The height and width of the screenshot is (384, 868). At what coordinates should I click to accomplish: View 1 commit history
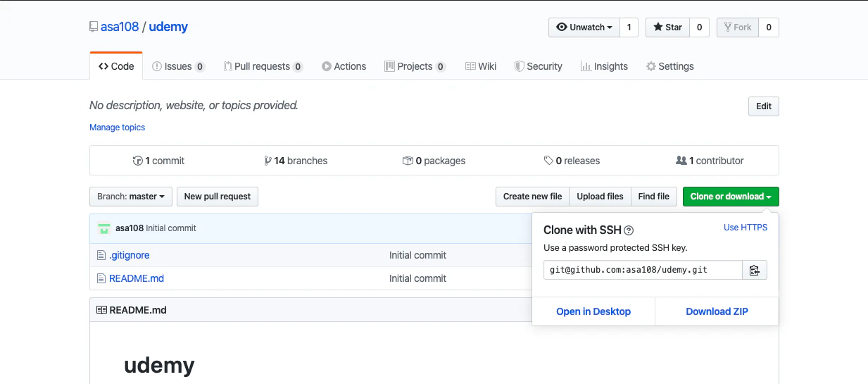point(158,161)
